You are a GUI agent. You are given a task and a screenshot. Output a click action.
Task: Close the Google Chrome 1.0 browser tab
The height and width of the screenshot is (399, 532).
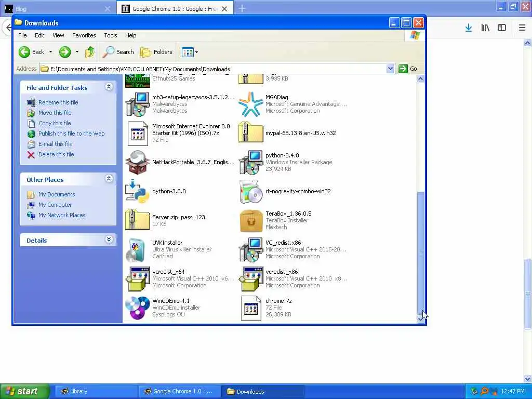click(x=224, y=9)
